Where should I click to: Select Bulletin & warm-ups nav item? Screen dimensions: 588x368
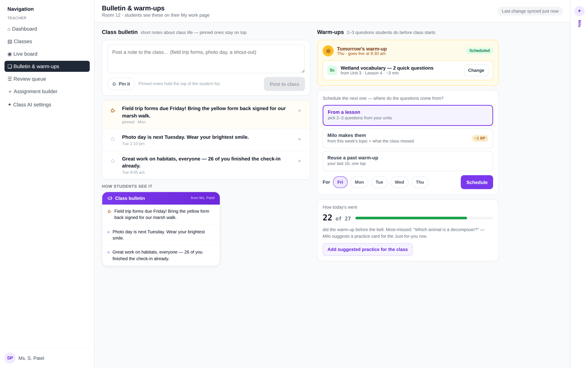pos(47,66)
